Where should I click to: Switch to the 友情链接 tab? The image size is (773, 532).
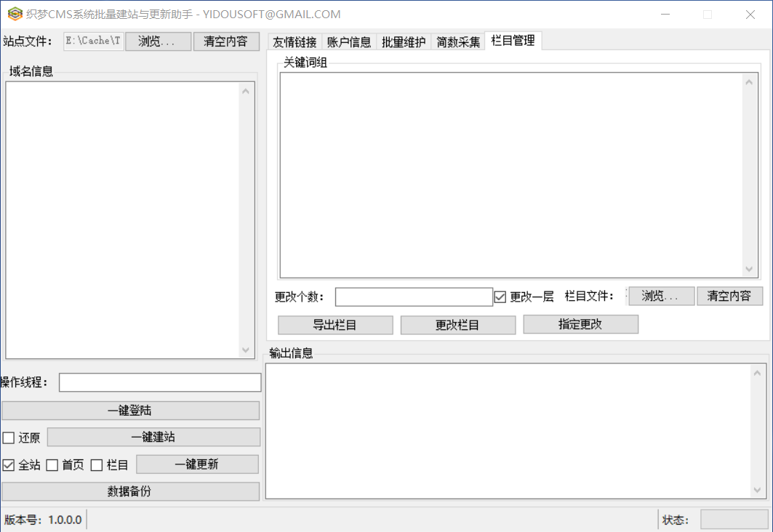(x=295, y=42)
